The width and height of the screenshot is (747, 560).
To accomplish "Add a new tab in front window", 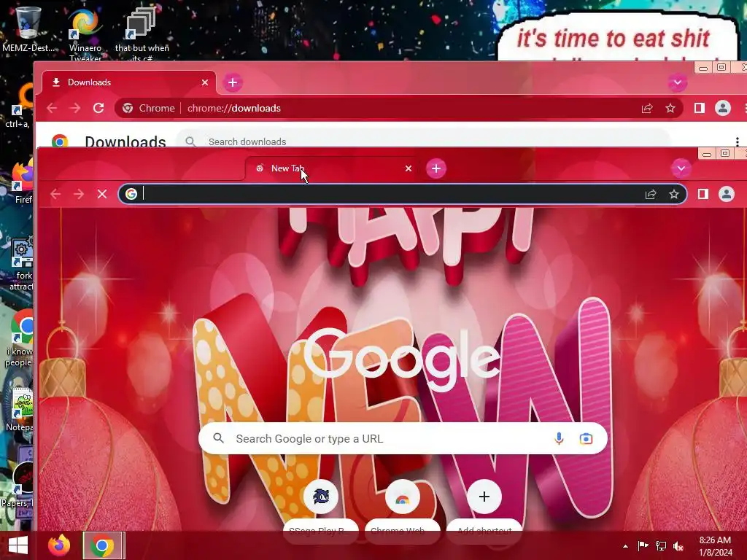I will click(436, 168).
